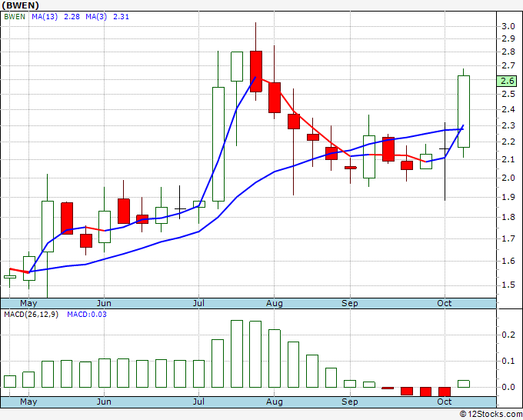Click the Aug marker on the price chart axis

274,303
